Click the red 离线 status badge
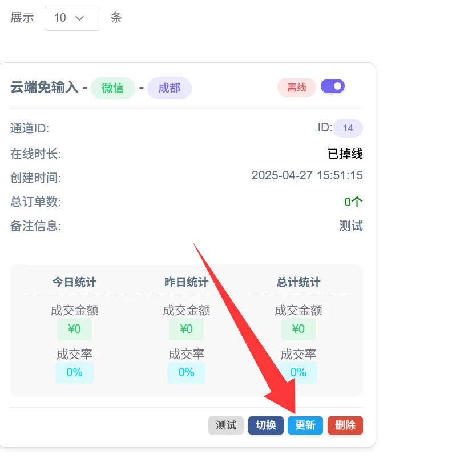This screenshot has height=458, width=476. click(x=297, y=87)
